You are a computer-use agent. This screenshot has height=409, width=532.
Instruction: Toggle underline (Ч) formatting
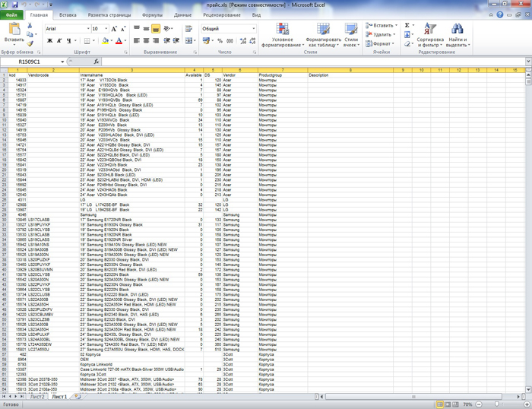[69, 41]
